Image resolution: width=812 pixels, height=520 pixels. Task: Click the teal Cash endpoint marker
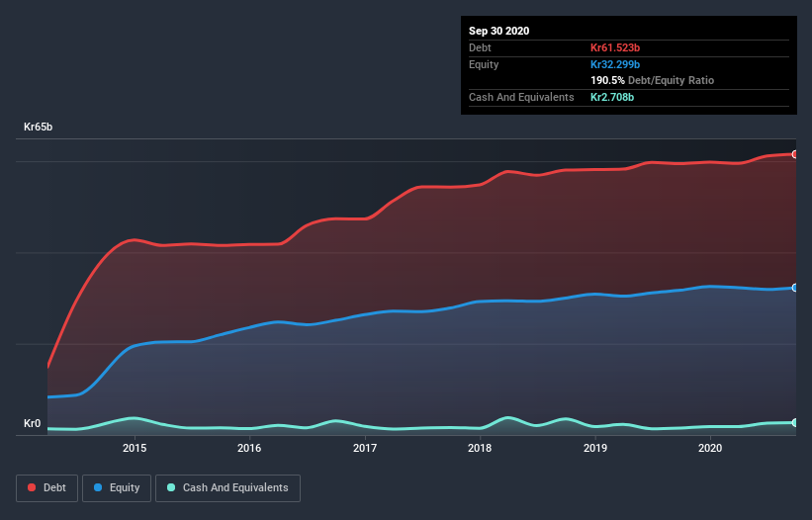pyautogui.click(x=795, y=423)
